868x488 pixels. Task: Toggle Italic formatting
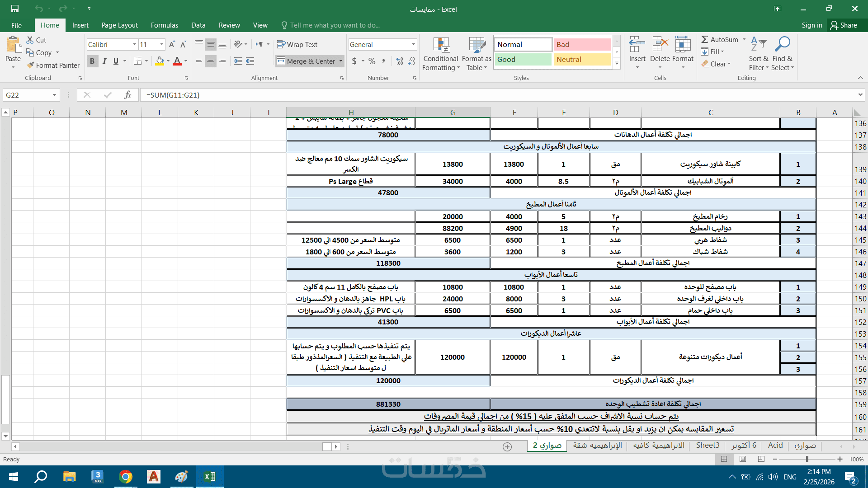tap(104, 61)
